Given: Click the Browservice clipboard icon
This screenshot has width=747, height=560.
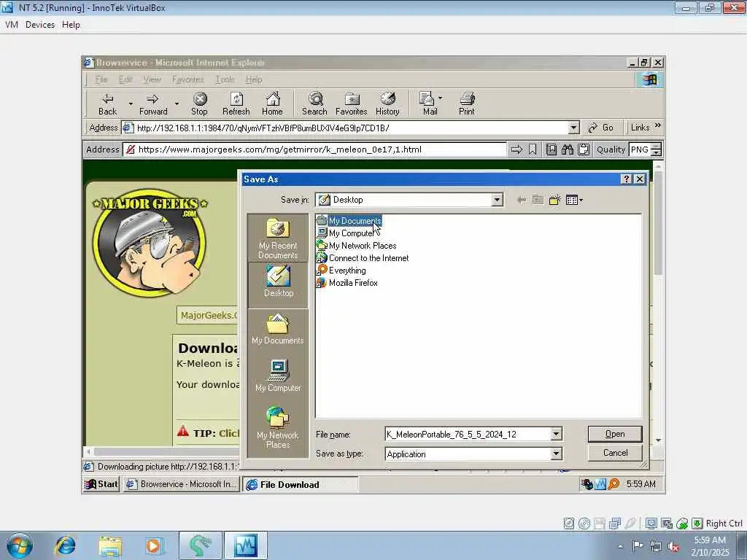Looking at the screenshot, I should pos(584,149).
